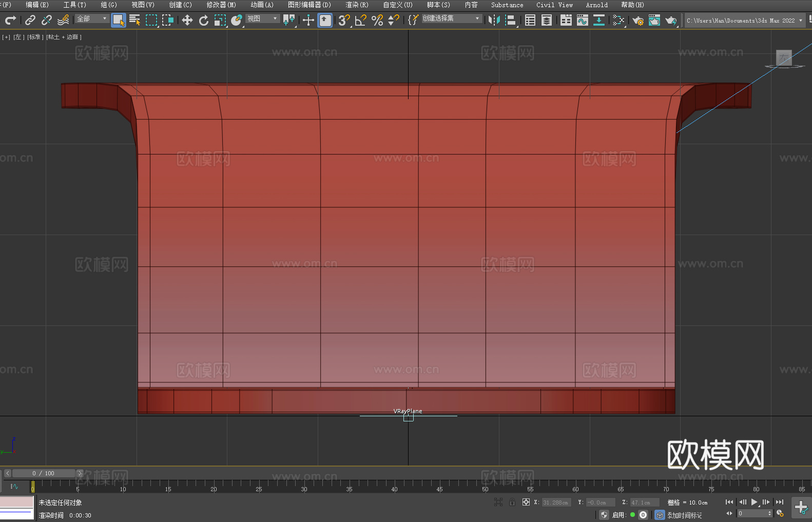Click Go to Start playback button
Viewport: 812px width, 522px height.
point(729,502)
